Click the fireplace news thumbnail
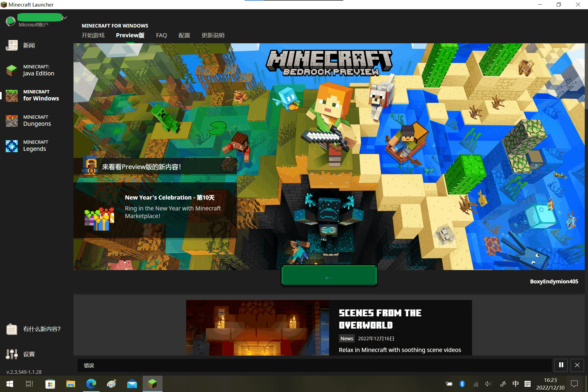Image resolution: width=588 pixels, height=392 pixels. coord(258,328)
